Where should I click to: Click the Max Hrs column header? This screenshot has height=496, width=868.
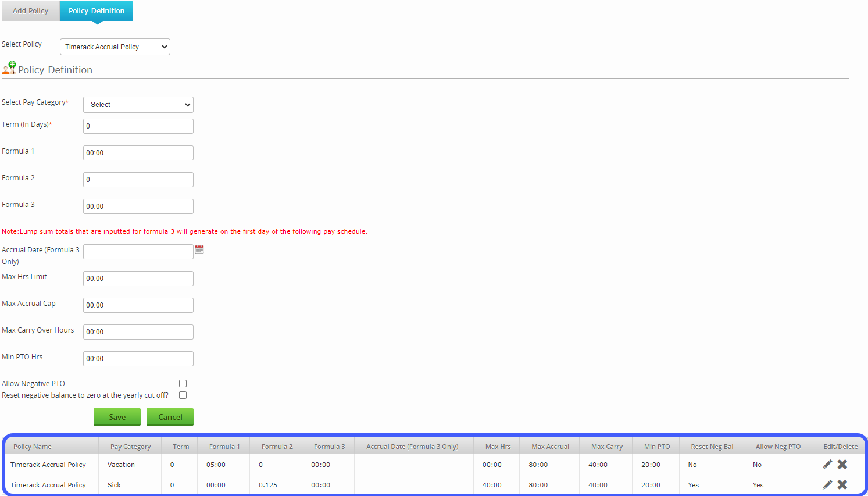tap(498, 447)
